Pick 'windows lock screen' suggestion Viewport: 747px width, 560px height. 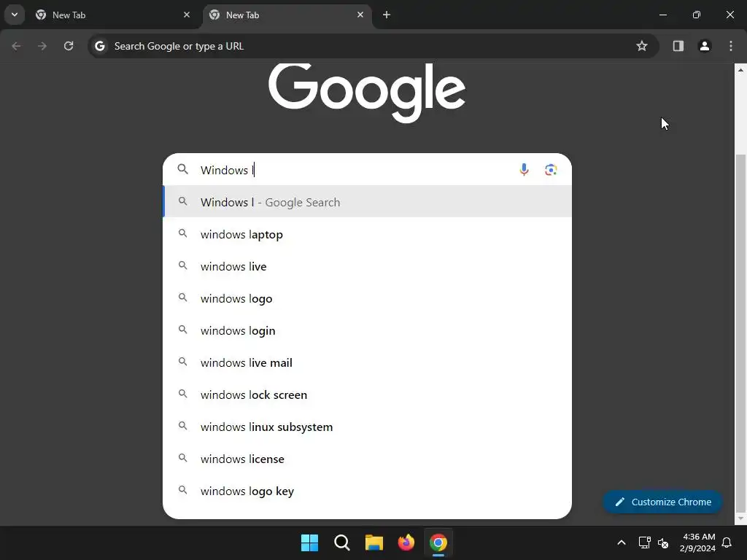(x=367, y=394)
